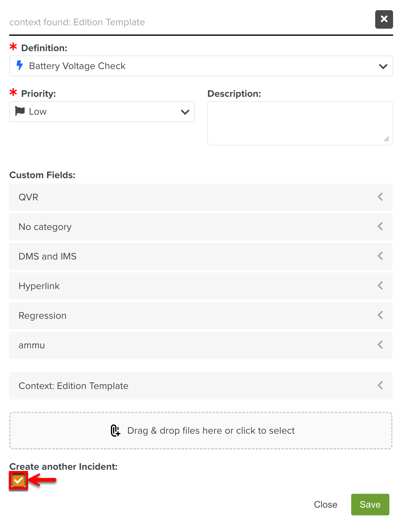Click the lightning bolt definition icon
Image resolution: width=398 pixels, height=532 pixels.
click(20, 65)
